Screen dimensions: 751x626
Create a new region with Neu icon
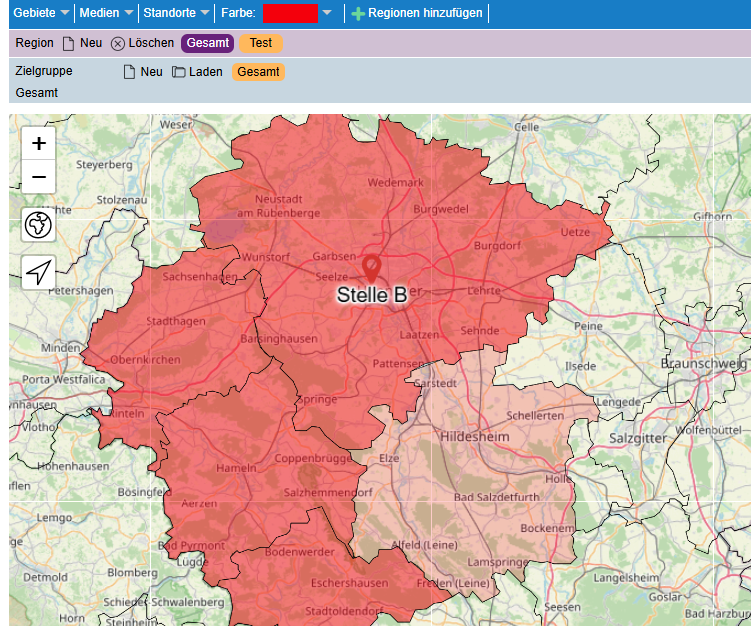[82, 44]
